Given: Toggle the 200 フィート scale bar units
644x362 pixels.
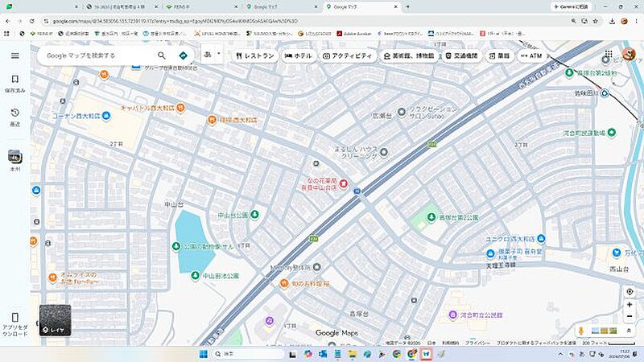Looking at the screenshot, I should click(x=608, y=343).
